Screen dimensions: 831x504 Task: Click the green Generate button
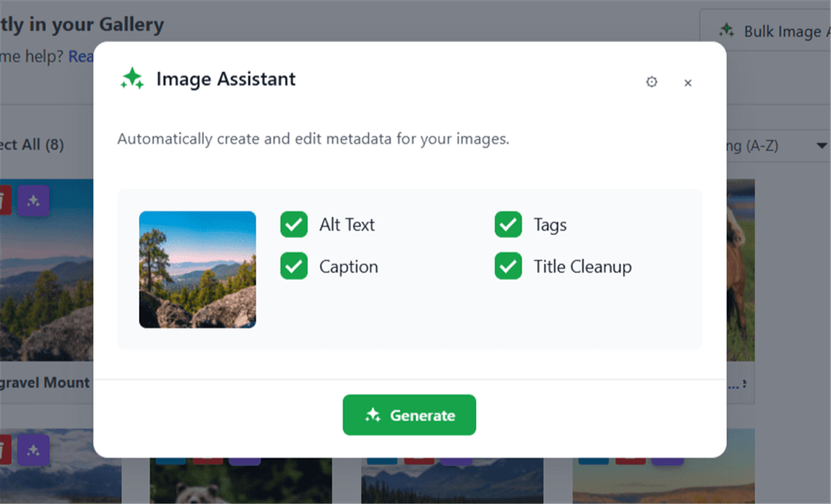tap(409, 415)
